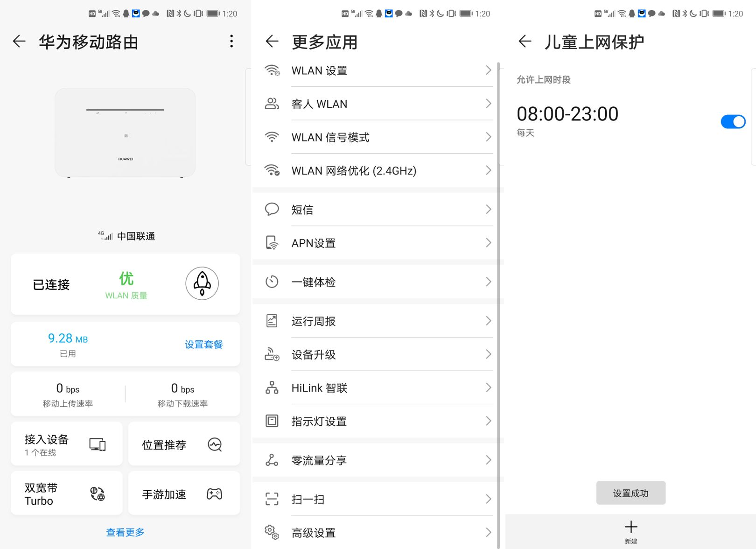
Task: Expand APN设置 chevron
Action: [x=489, y=243]
